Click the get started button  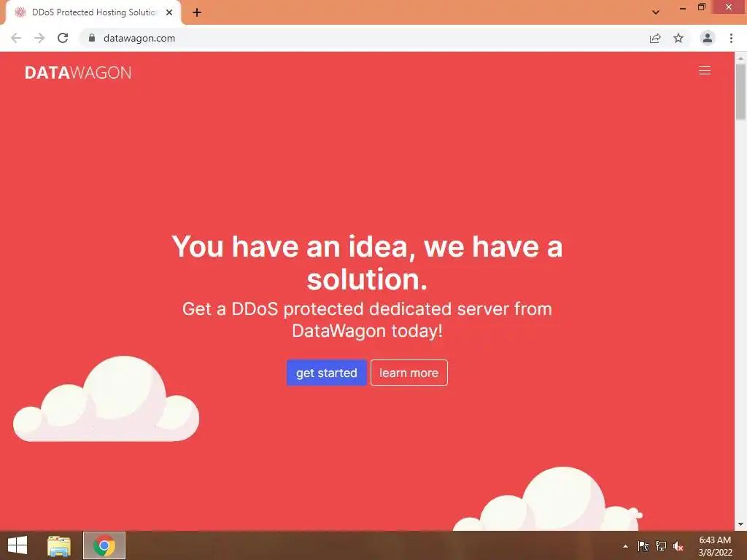pyautogui.click(x=326, y=373)
